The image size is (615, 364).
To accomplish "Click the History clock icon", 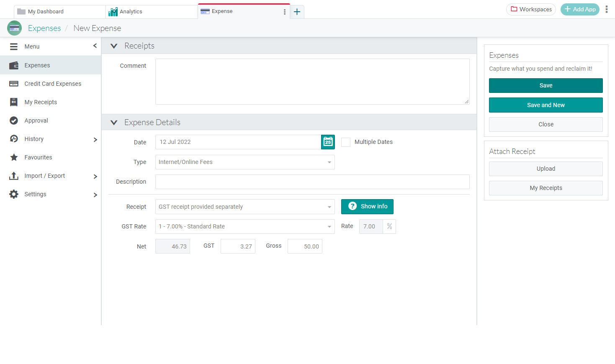I will point(14,139).
